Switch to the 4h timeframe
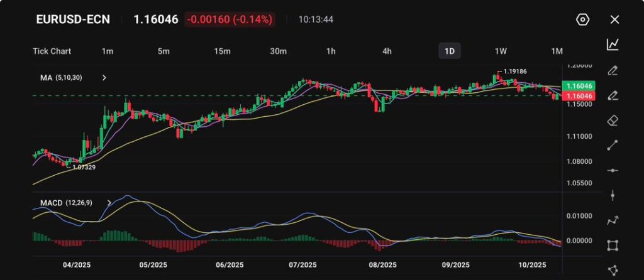Screen dimensions: 644x280 coord(387,51)
